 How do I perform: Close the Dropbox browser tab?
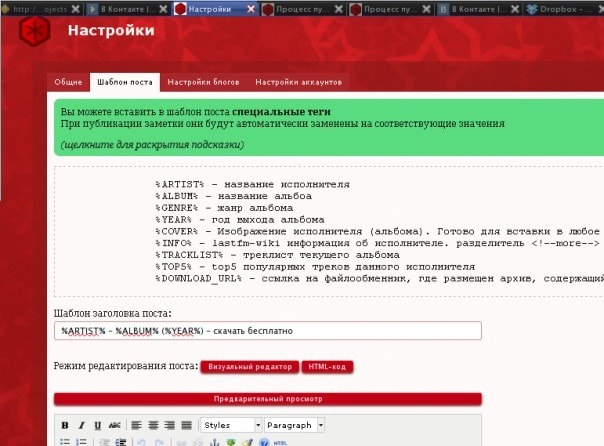[x=601, y=9]
